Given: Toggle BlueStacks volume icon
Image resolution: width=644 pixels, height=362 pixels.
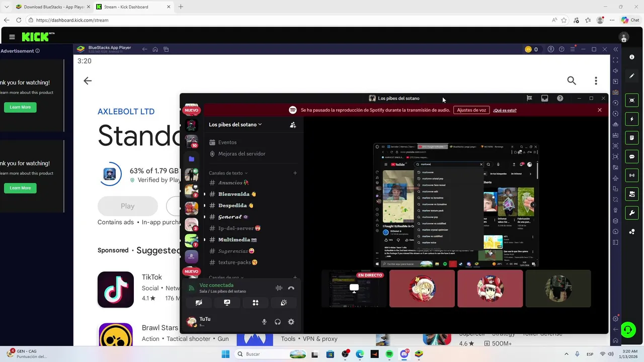Looking at the screenshot, I should (615, 71).
